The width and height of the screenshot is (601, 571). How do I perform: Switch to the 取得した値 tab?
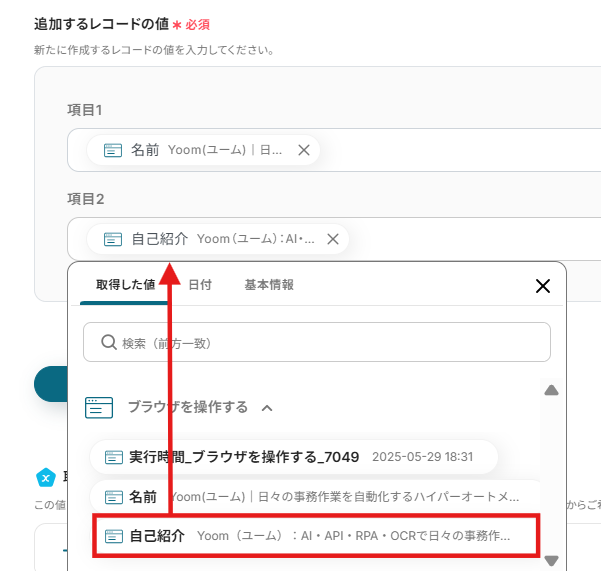(x=125, y=285)
